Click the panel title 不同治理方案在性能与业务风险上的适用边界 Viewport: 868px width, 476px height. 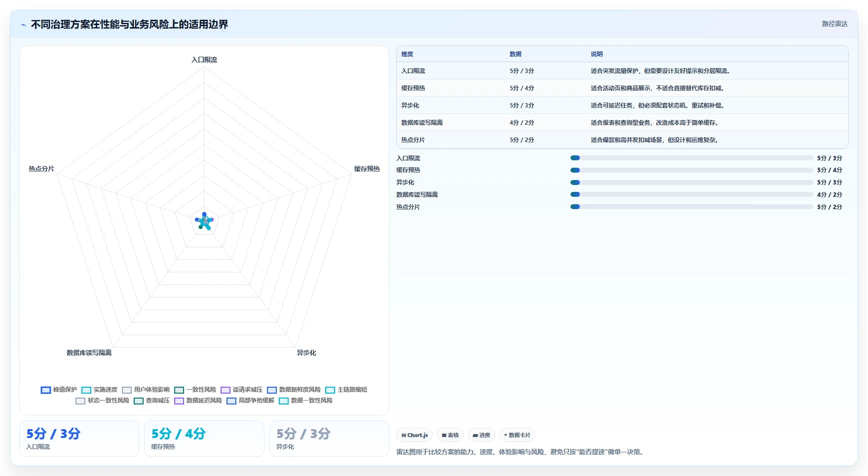[129, 25]
